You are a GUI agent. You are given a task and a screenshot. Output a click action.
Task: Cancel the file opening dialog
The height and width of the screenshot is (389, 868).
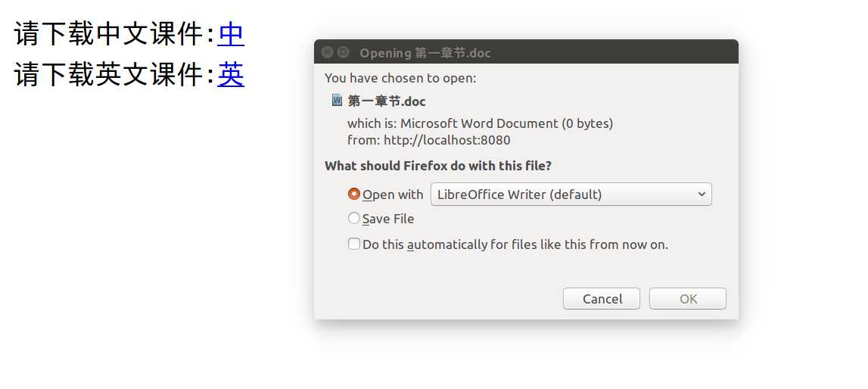pos(601,299)
